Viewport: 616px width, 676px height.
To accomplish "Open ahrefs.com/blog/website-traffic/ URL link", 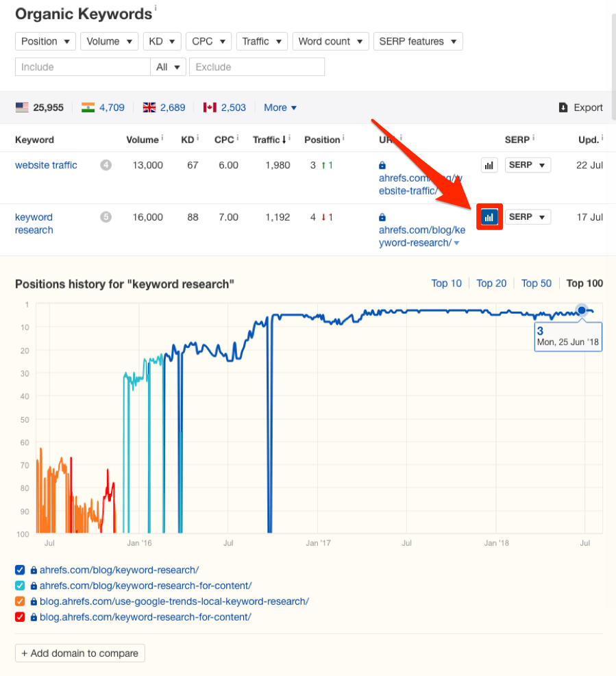I will pos(421,184).
